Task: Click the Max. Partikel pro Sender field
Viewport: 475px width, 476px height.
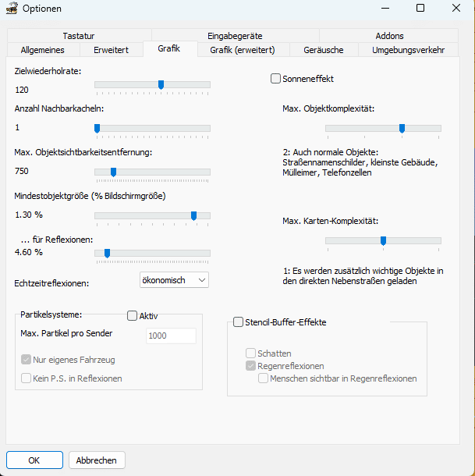Action: coord(171,336)
